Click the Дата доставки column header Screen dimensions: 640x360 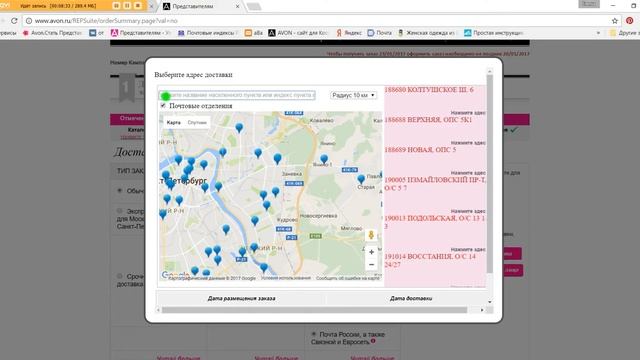411,298
